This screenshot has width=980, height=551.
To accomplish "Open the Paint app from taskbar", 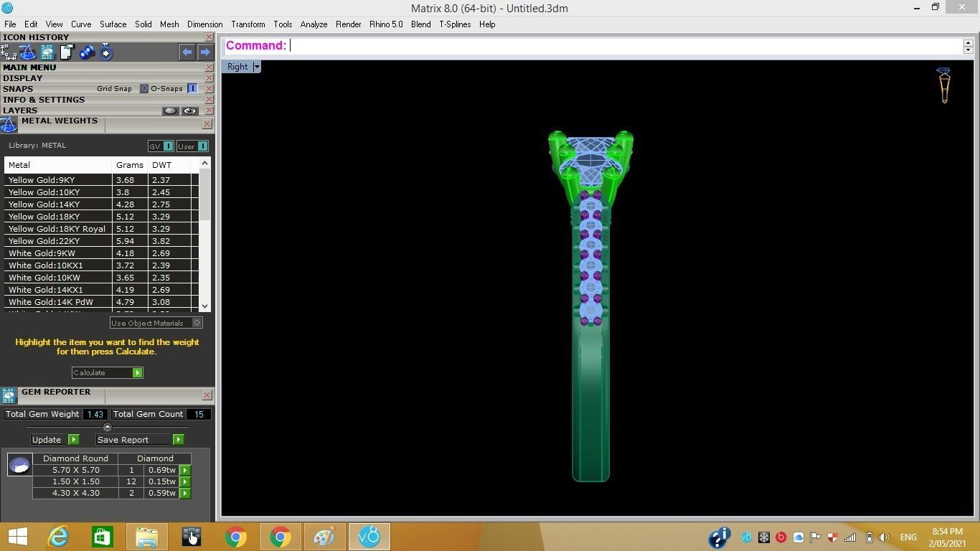I will coord(324,537).
